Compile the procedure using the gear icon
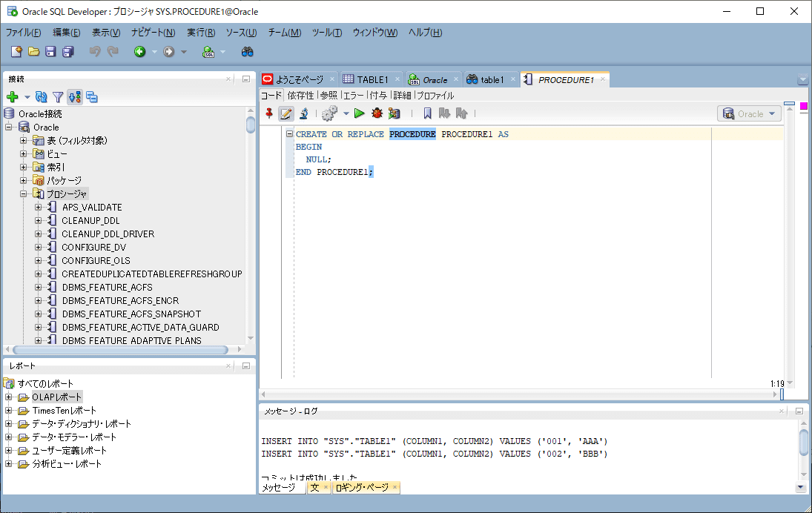812x513 pixels. [329, 113]
